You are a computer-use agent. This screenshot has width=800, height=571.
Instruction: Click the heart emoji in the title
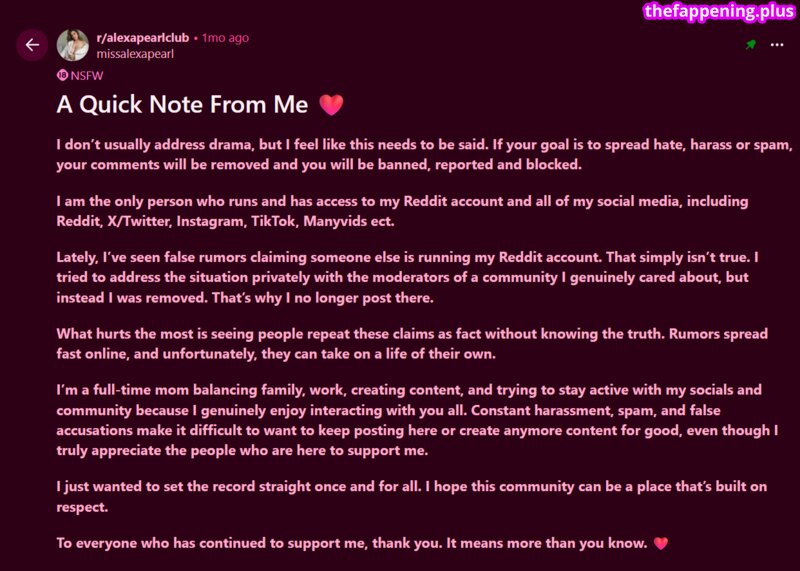(x=331, y=105)
